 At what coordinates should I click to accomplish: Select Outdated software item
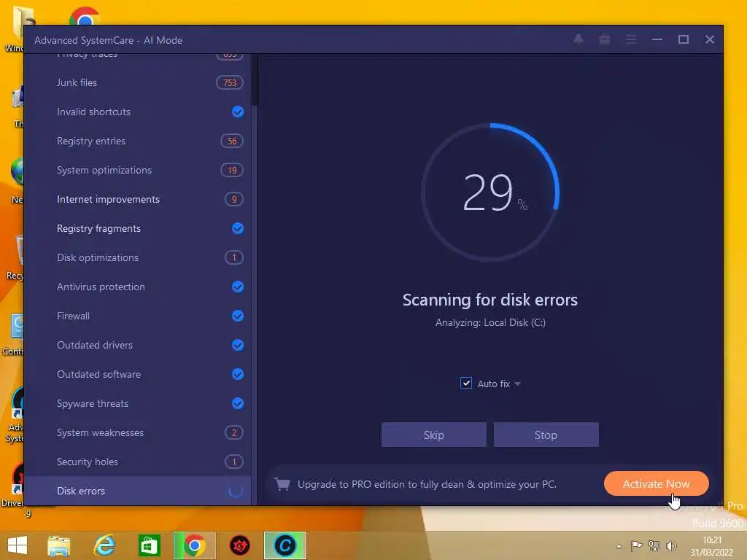coord(138,374)
